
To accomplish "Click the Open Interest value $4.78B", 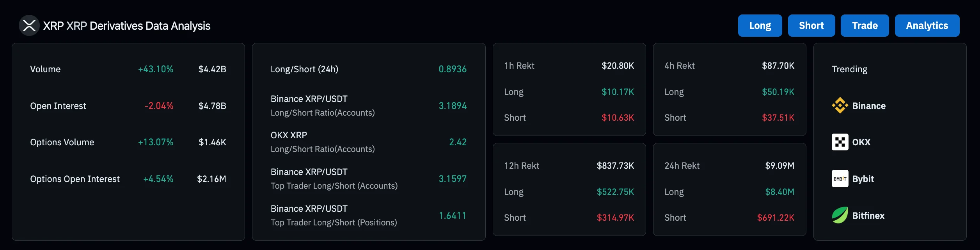I will click(212, 106).
